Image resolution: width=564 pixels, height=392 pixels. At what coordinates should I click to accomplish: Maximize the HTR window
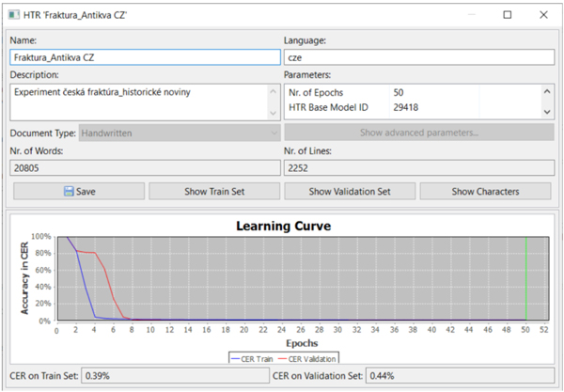[x=508, y=15]
